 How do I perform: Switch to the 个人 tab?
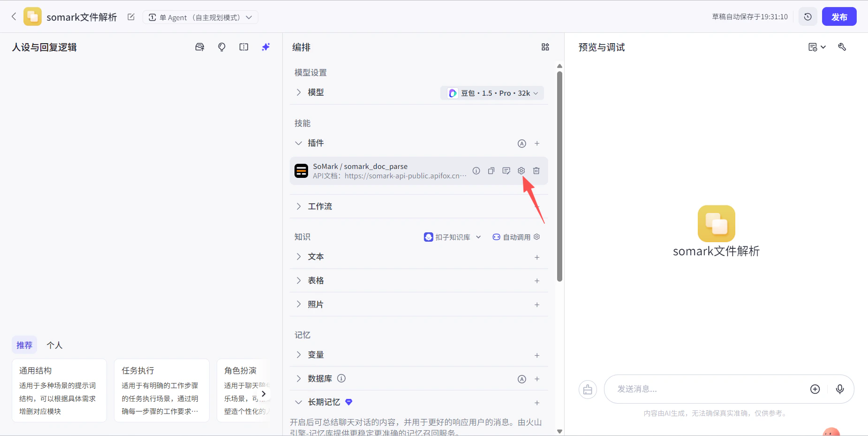[54, 345]
